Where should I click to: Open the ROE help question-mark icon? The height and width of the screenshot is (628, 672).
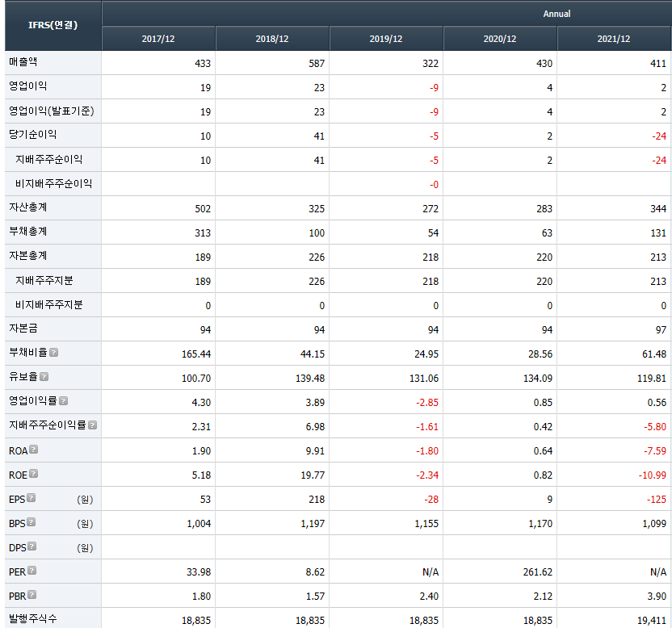pos(33,473)
